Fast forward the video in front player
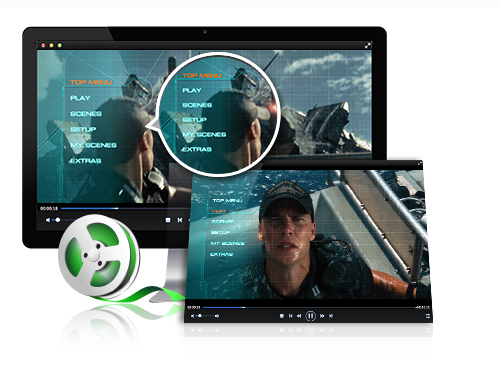 322,316
